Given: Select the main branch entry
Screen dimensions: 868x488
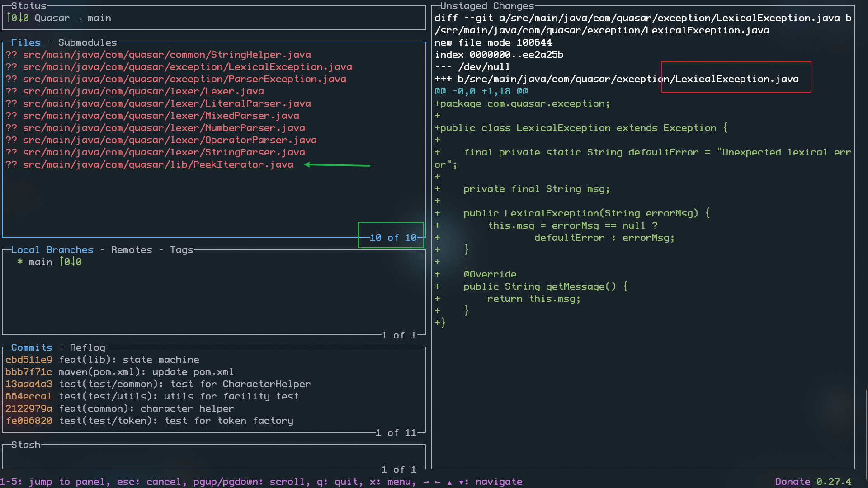Looking at the screenshot, I should click(x=50, y=262).
